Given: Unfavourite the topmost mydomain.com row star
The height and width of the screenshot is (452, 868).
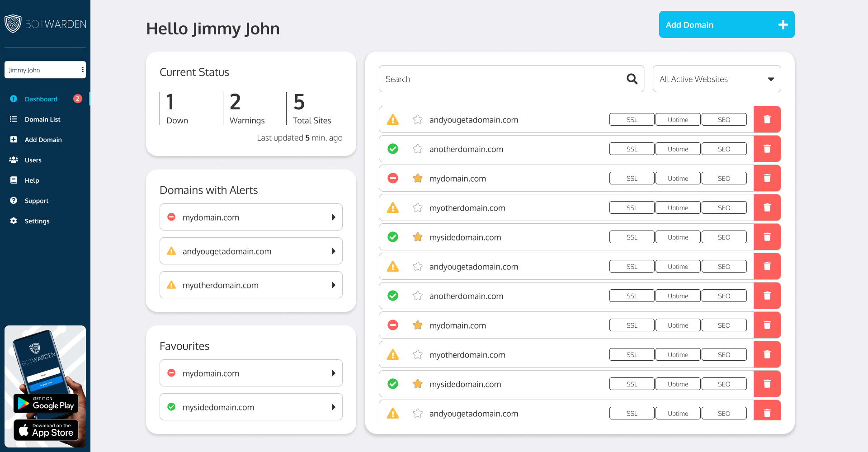Looking at the screenshot, I should tap(418, 179).
